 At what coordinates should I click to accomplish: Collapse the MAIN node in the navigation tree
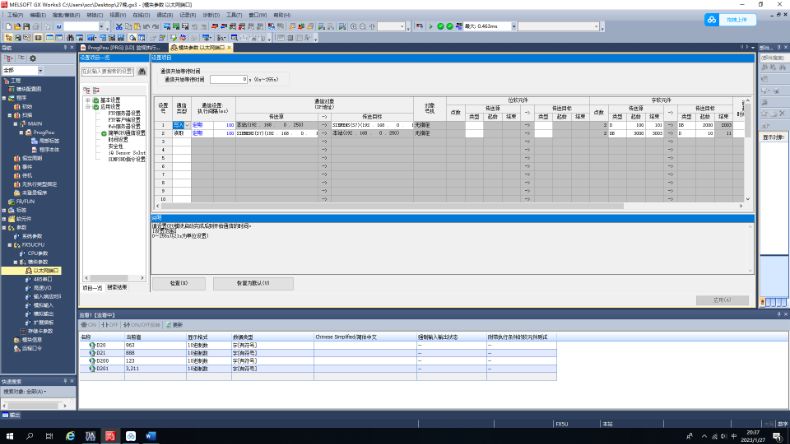pyautogui.click(x=15, y=123)
